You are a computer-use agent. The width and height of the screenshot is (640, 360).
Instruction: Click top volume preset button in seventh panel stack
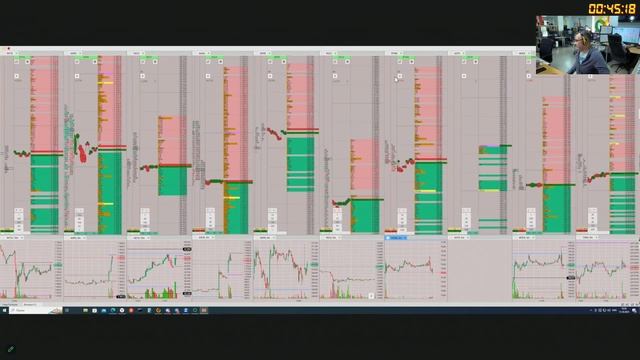(402, 211)
